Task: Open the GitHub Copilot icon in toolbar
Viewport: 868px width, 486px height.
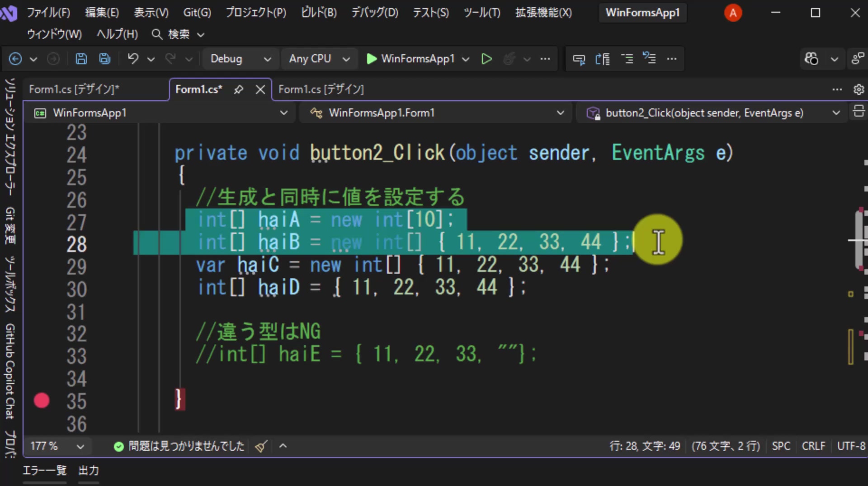Action: (x=811, y=59)
